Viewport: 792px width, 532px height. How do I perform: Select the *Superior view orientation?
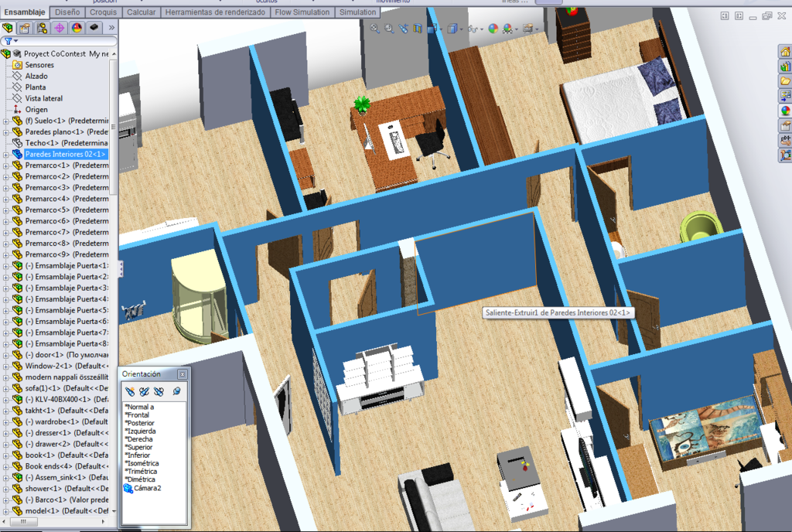(138, 447)
